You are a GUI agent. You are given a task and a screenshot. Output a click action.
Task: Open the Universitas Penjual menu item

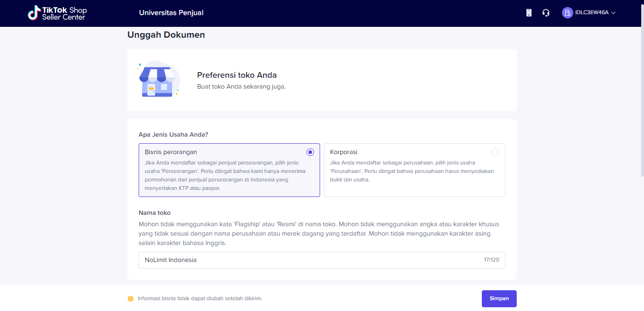[x=171, y=13]
